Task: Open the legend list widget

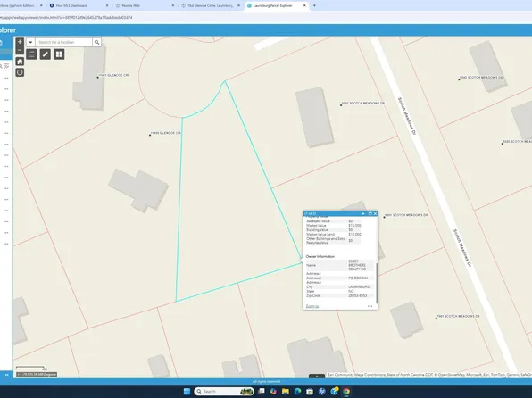Action: tap(31, 54)
